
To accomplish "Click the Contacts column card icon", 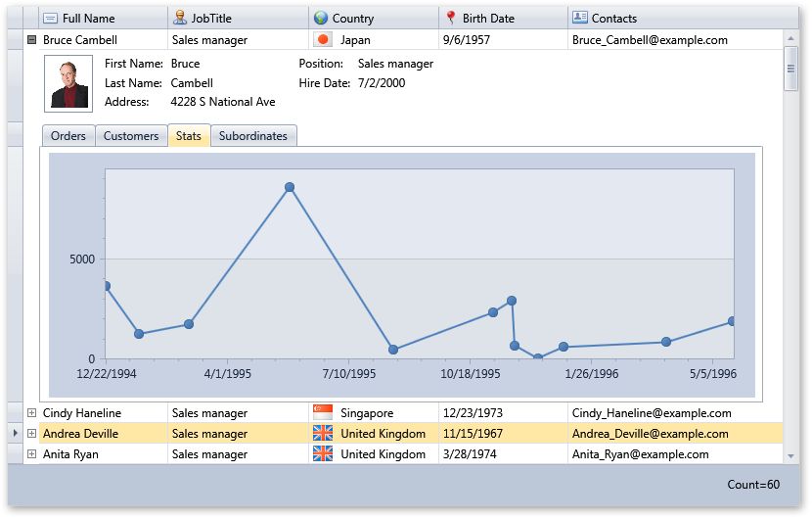I will pyautogui.click(x=580, y=18).
